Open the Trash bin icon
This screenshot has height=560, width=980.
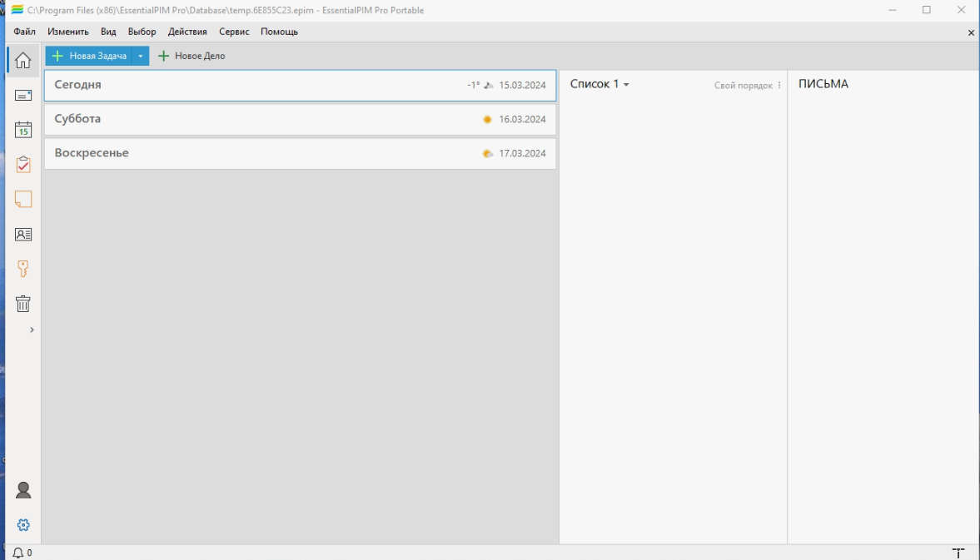23,304
